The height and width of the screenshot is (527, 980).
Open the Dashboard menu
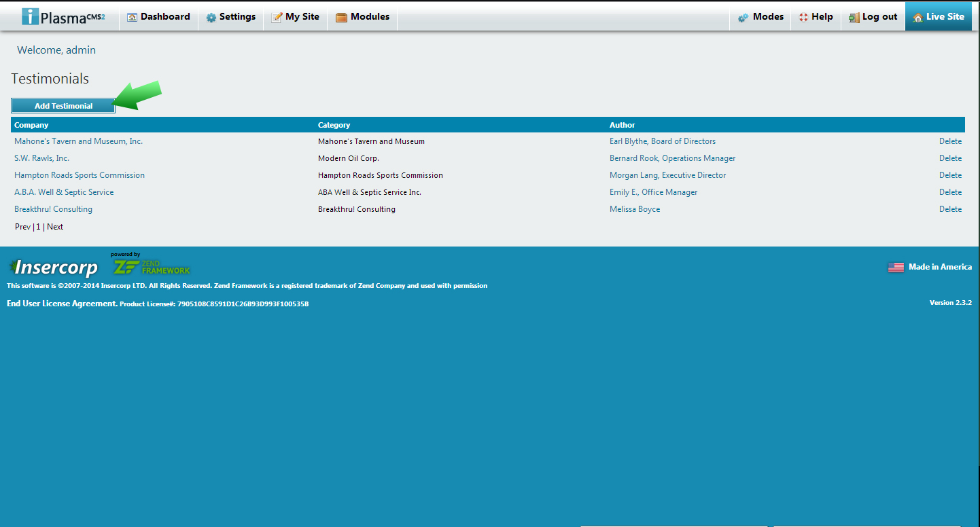pyautogui.click(x=158, y=16)
